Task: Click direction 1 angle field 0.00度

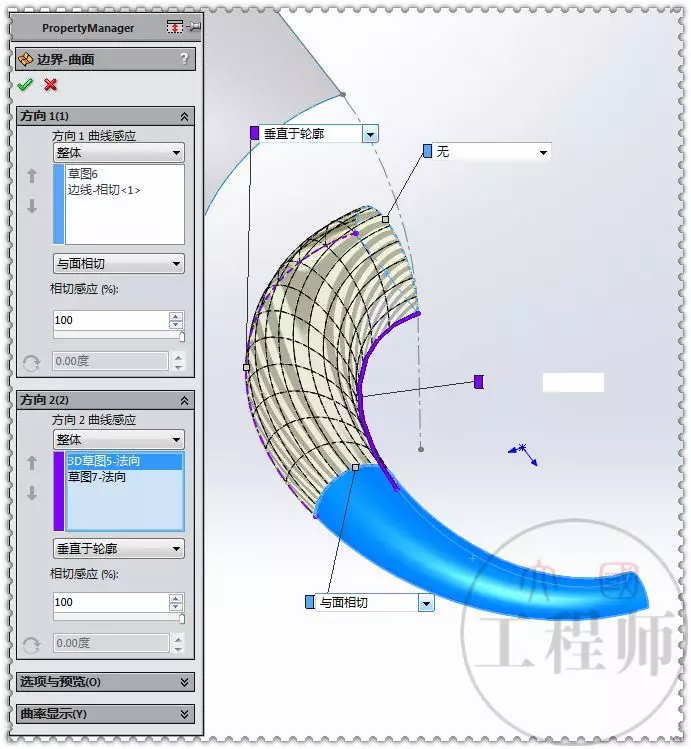Action: (110, 361)
